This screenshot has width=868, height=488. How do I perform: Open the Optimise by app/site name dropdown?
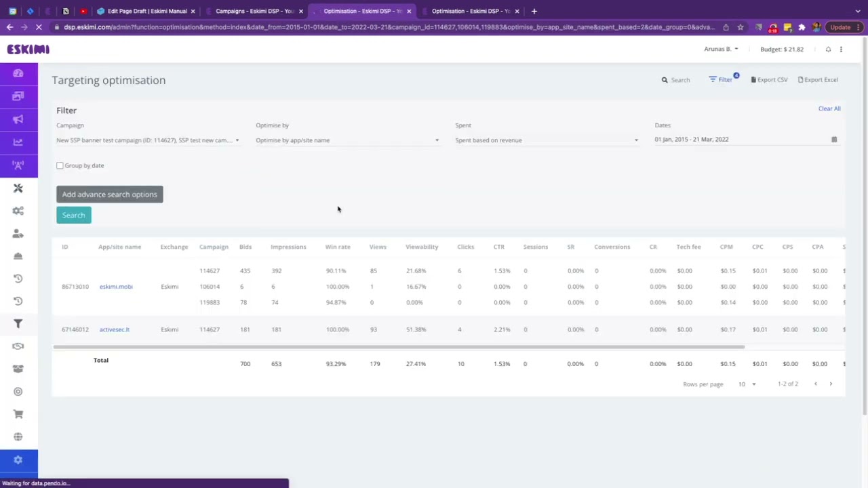pos(347,140)
